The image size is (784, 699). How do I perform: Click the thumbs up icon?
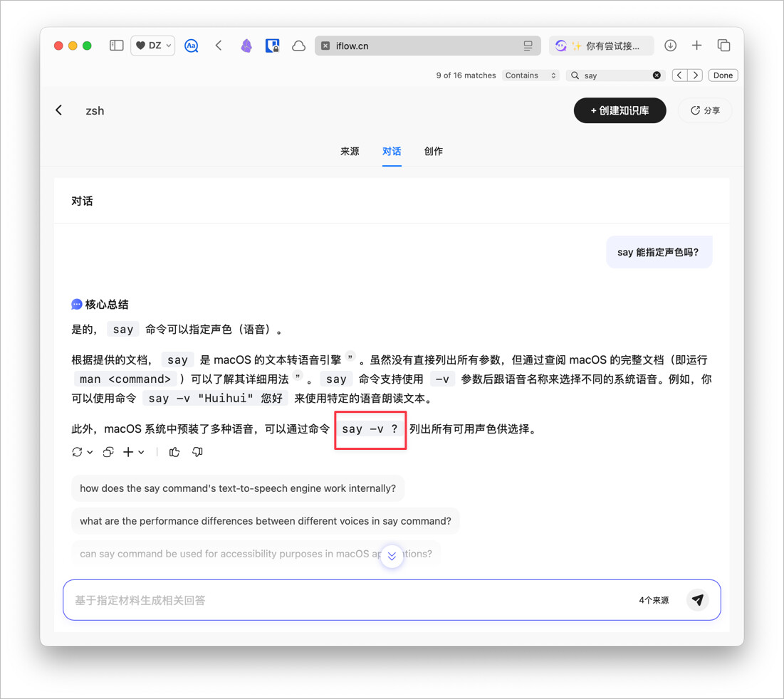pyautogui.click(x=174, y=452)
